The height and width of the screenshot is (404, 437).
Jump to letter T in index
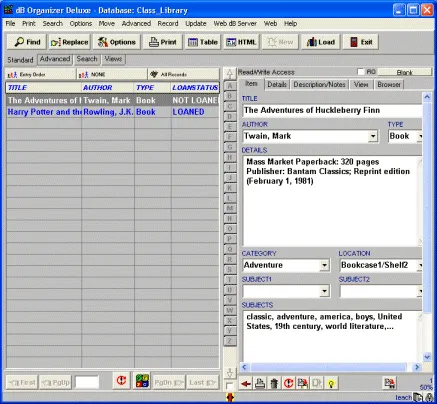(x=230, y=280)
